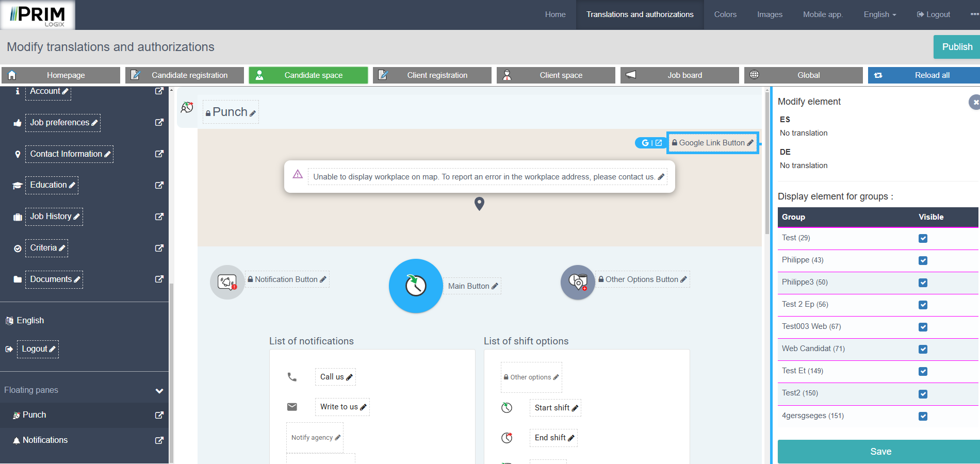Toggle Visible checkbox for Web Candidat (71)

[x=923, y=349]
